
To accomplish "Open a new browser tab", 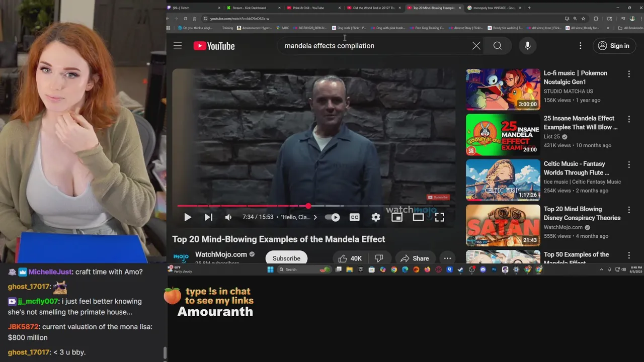I will (529, 8).
